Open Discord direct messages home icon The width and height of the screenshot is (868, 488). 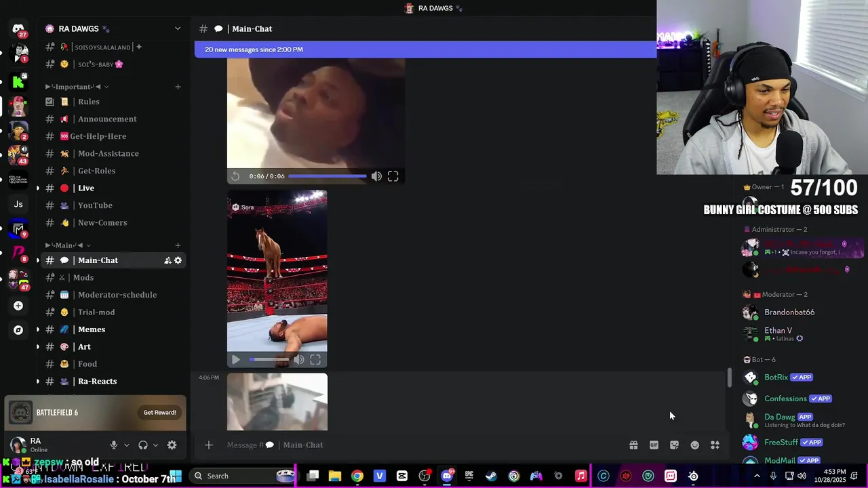(18, 29)
